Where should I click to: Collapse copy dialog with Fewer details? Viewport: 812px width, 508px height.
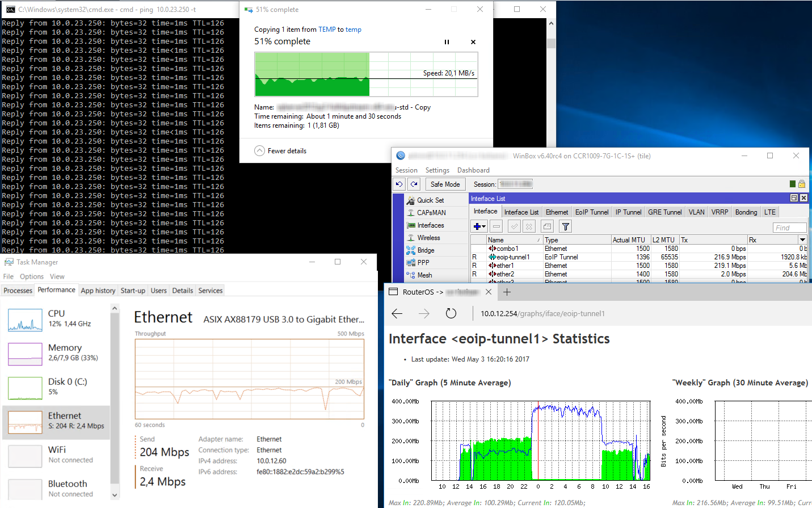280,151
